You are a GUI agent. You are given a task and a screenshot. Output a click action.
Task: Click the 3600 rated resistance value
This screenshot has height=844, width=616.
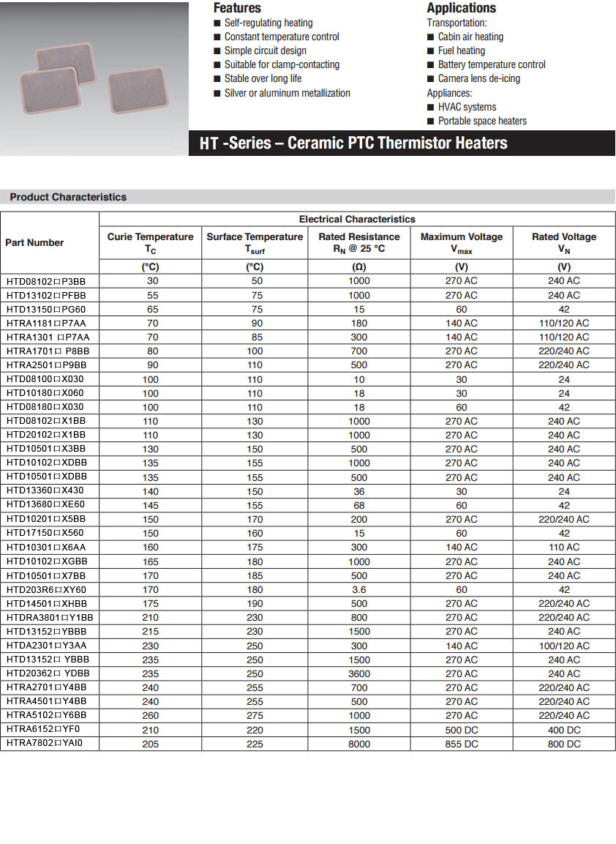(358, 673)
